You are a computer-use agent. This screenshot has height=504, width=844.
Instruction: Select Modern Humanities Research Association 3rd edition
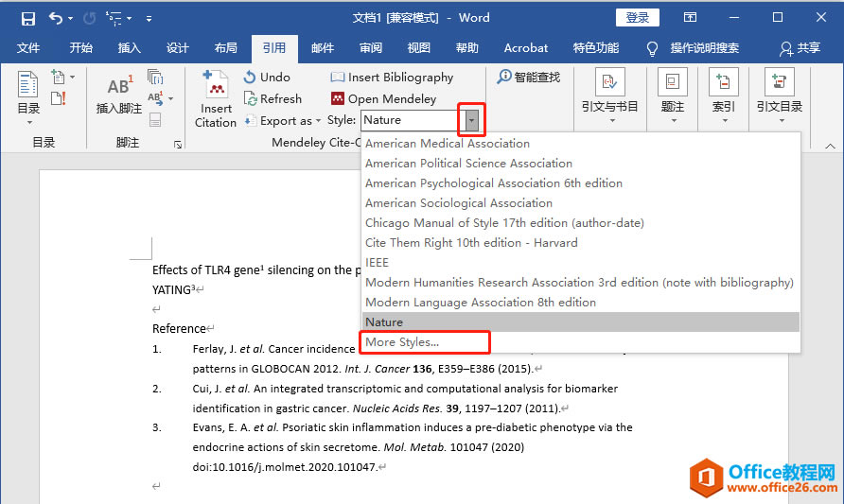point(581,283)
